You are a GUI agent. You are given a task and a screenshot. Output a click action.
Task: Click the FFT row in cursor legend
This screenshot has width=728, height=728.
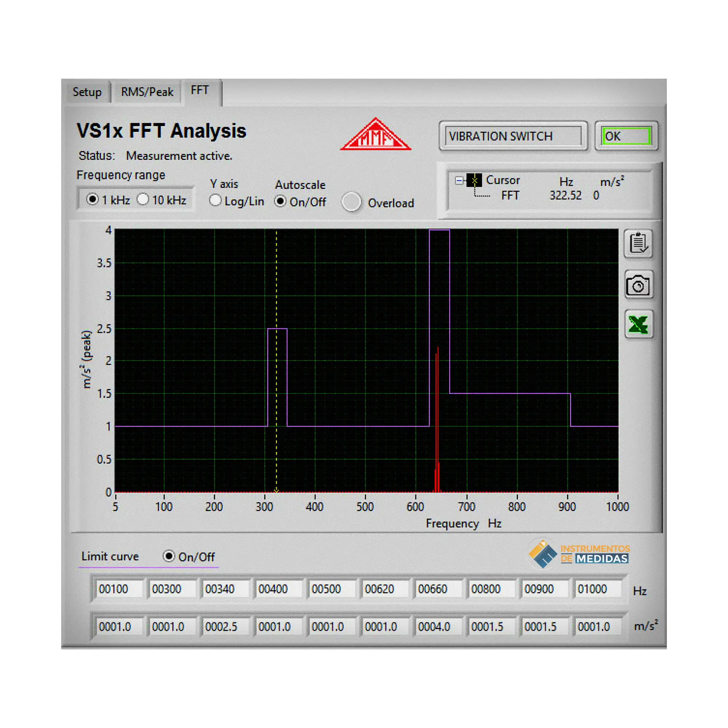tap(510, 195)
